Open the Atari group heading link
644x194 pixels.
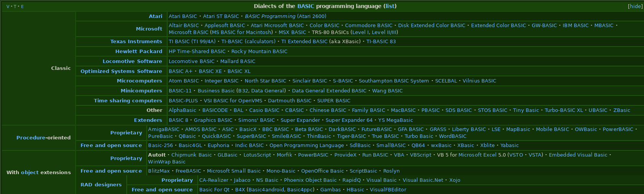155,16
